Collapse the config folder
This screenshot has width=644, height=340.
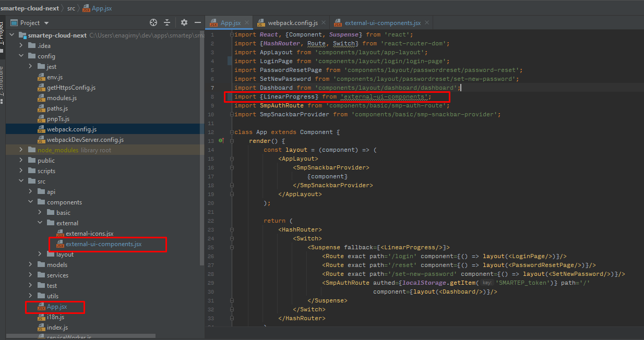[x=21, y=56]
